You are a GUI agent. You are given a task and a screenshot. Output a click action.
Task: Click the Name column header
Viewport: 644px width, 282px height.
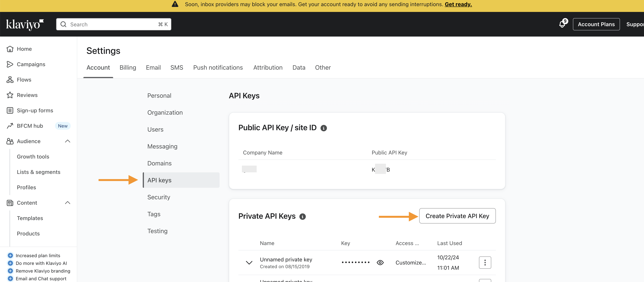tap(267, 243)
